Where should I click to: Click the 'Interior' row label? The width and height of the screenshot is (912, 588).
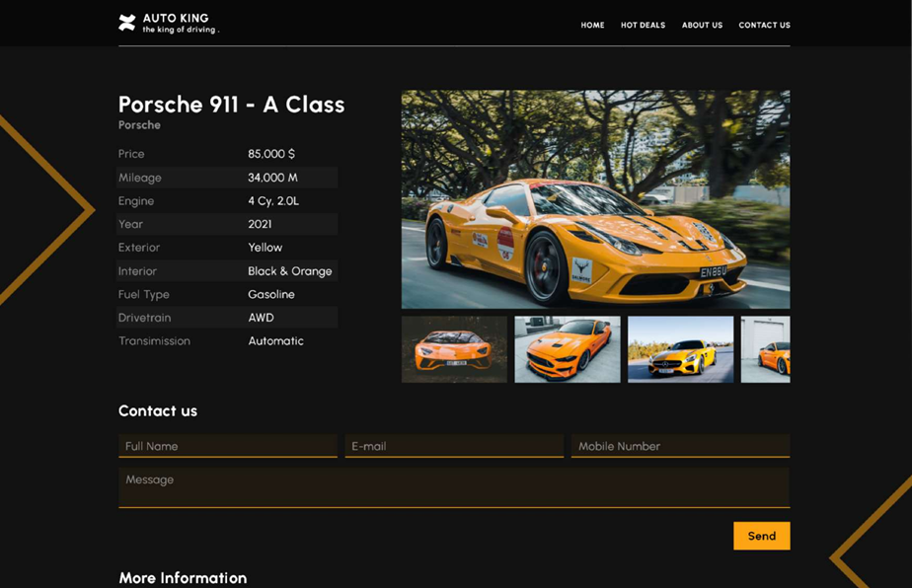tap(137, 271)
